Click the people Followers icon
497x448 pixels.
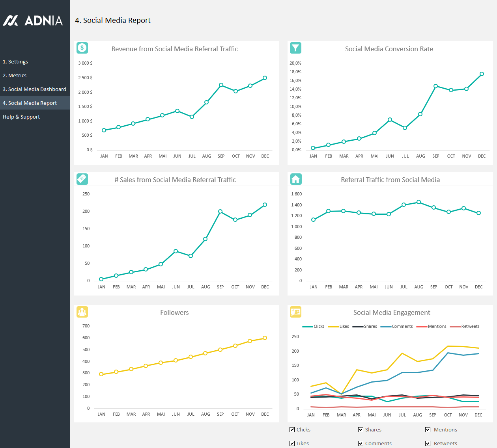coord(82,312)
